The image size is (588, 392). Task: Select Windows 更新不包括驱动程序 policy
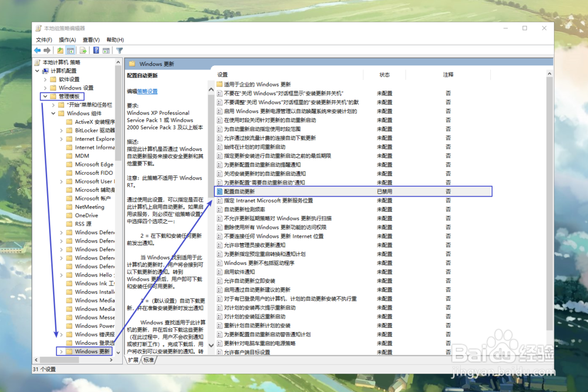click(x=259, y=263)
